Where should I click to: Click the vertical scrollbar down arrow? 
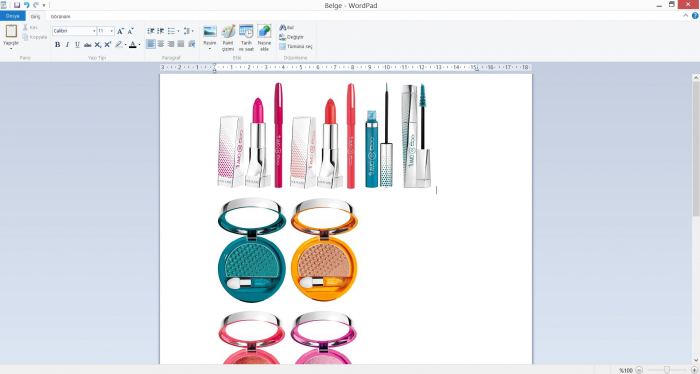click(x=696, y=361)
